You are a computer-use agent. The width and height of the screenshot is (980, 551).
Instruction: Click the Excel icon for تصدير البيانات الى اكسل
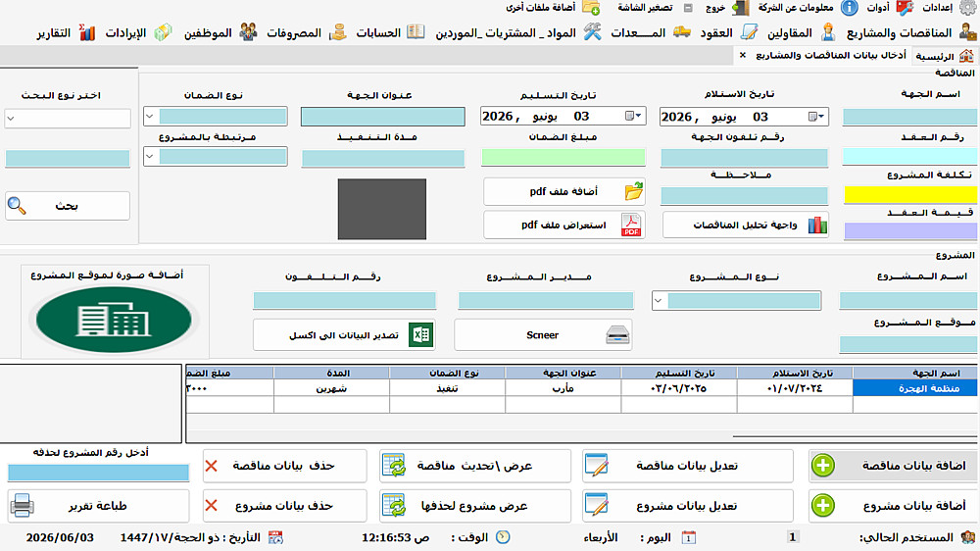pyautogui.click(x=420, y=334)
